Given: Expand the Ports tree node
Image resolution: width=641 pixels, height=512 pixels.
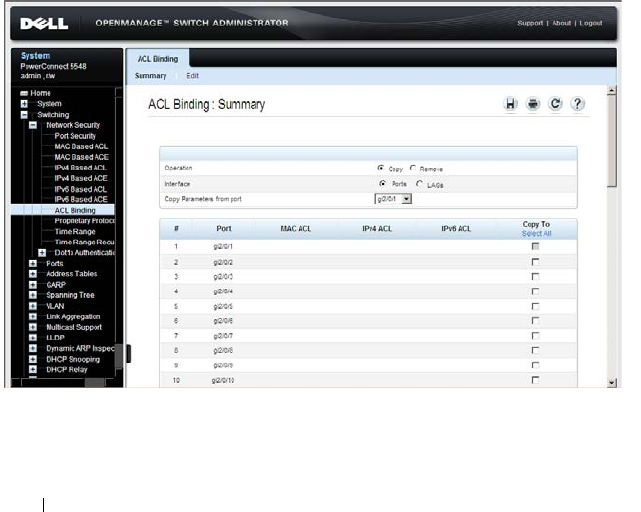Looking at the screenshot, I should click(x=33, y=264).
